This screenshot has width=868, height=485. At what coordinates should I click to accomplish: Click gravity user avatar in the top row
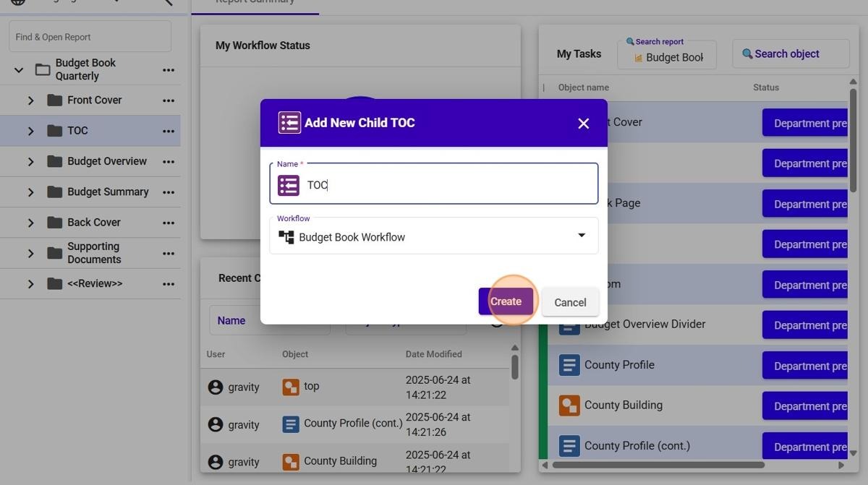(215, 387)
